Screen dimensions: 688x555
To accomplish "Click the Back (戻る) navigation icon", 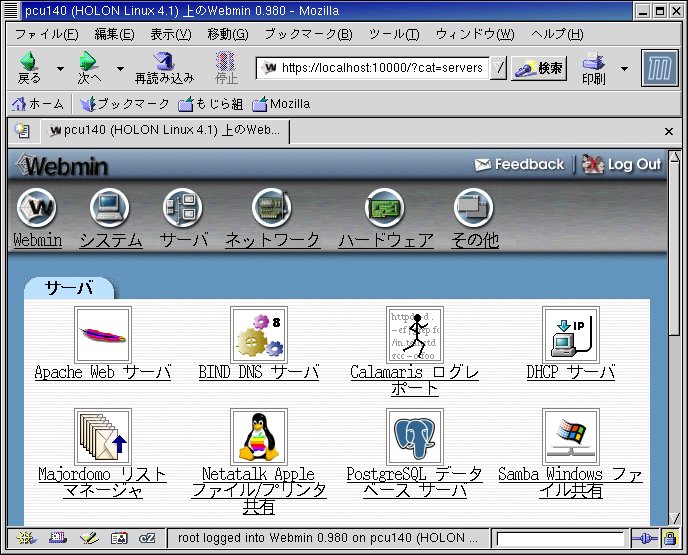I will (x=29, y=61).
